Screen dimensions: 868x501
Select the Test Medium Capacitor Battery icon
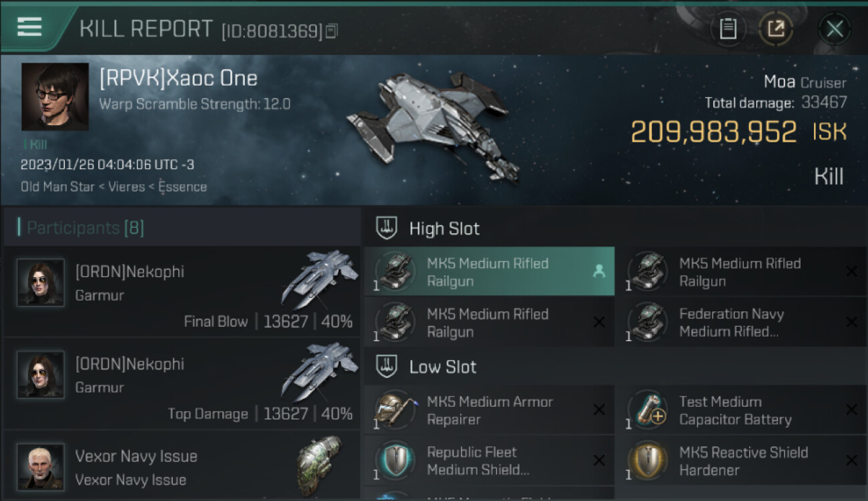pos(647,410)
